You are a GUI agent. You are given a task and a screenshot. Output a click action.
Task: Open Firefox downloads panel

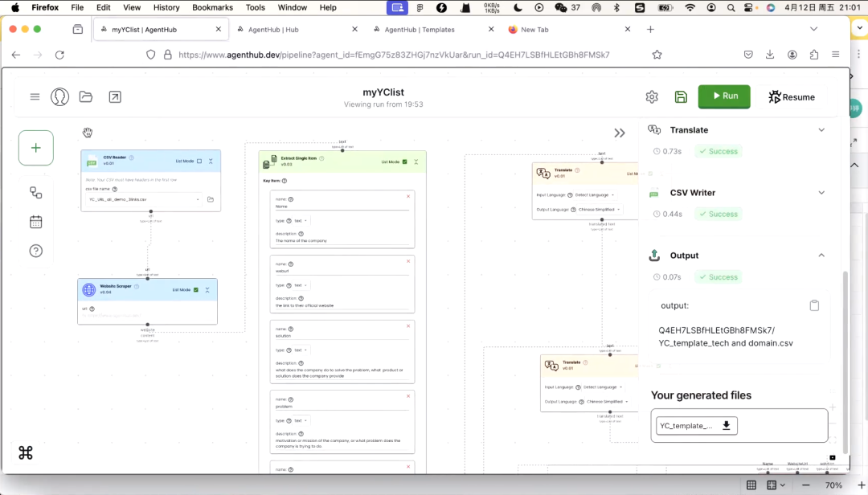click(x=770, y=55)
